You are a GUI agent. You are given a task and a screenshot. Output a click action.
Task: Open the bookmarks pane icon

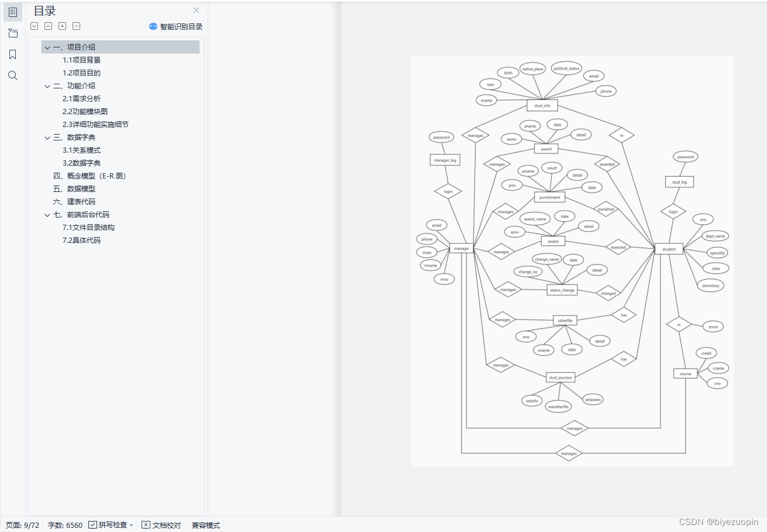[13, 54]
